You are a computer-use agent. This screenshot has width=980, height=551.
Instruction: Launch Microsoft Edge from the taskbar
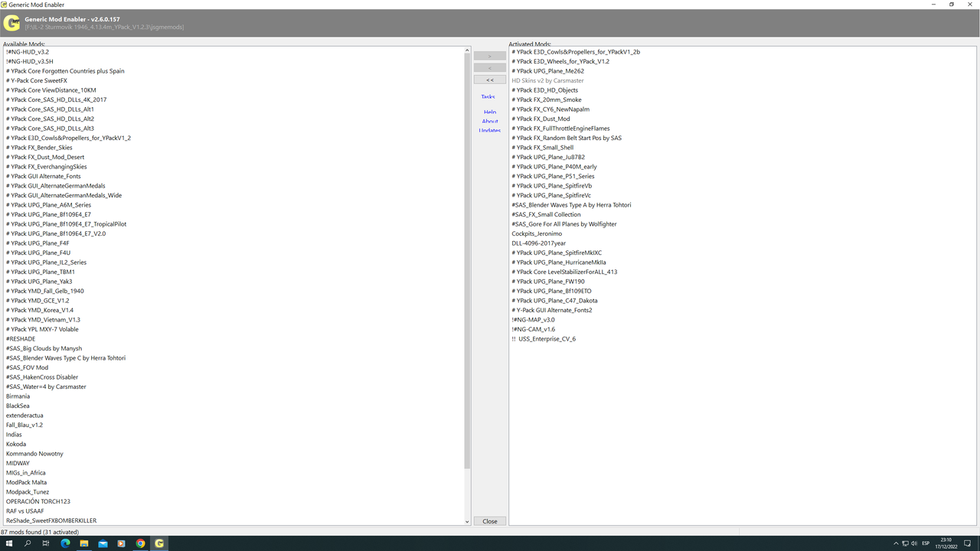click(x=65, y=543)
